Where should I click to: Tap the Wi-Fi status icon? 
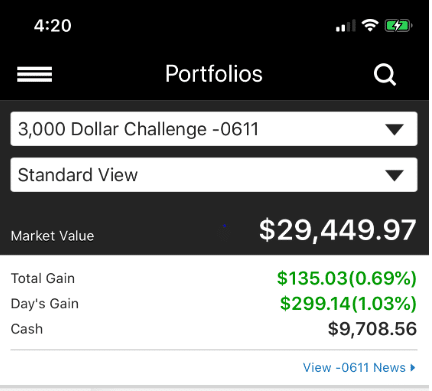[370, 25]
